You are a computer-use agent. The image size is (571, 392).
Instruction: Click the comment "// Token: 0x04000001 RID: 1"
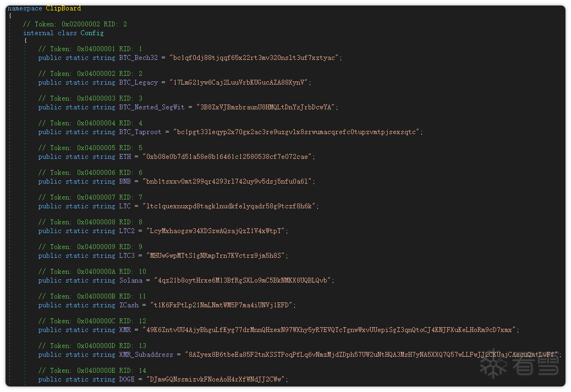90,49
